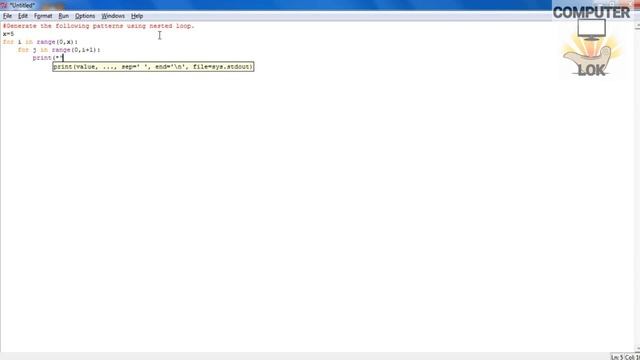Open the Format menu
The width and height of the screenshot is (640, 360).
[43, 16]
